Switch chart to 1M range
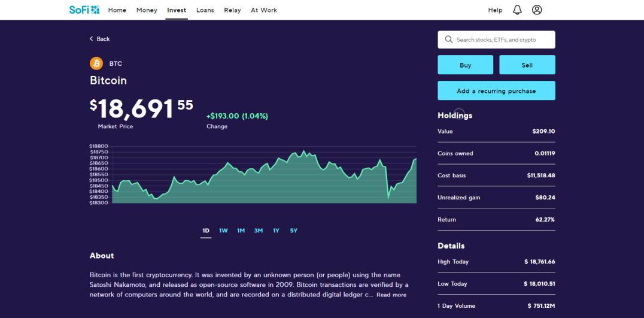Viewport: 644px width, 318px height. (241, 231)
